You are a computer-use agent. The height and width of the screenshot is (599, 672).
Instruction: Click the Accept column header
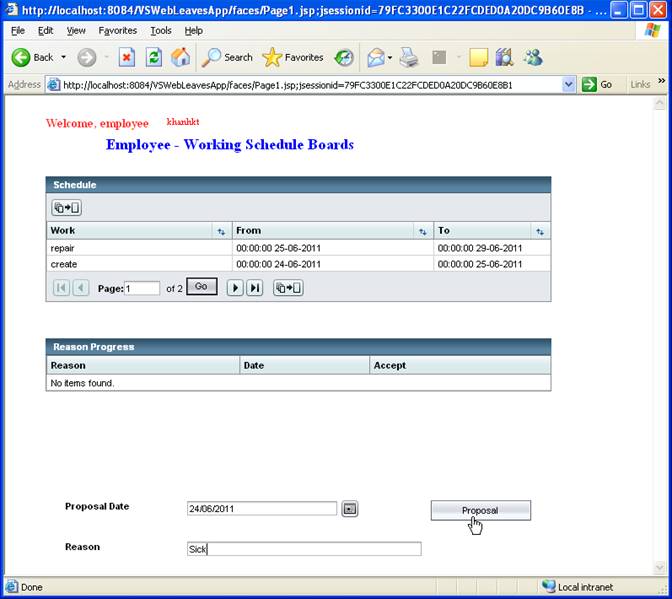pos(460,365)
